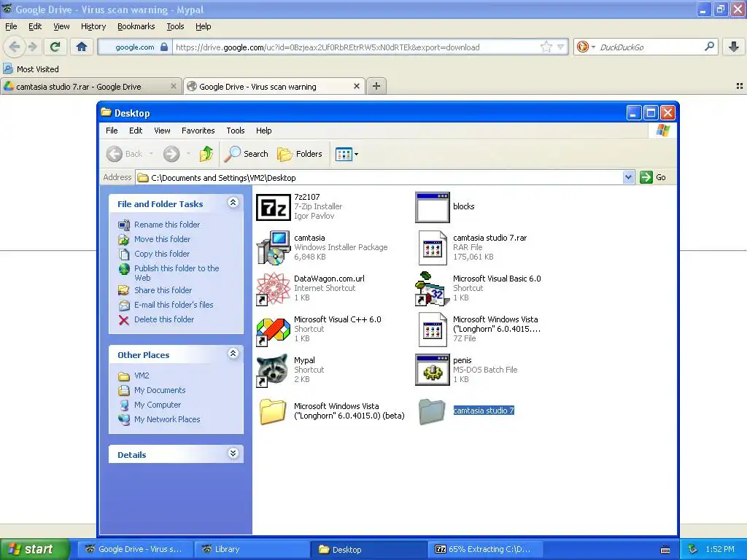Click Copy this folder link
Image resolution: width=747 pixels, height=560 pixels.
pyautogui.click(x=161, y=254)
